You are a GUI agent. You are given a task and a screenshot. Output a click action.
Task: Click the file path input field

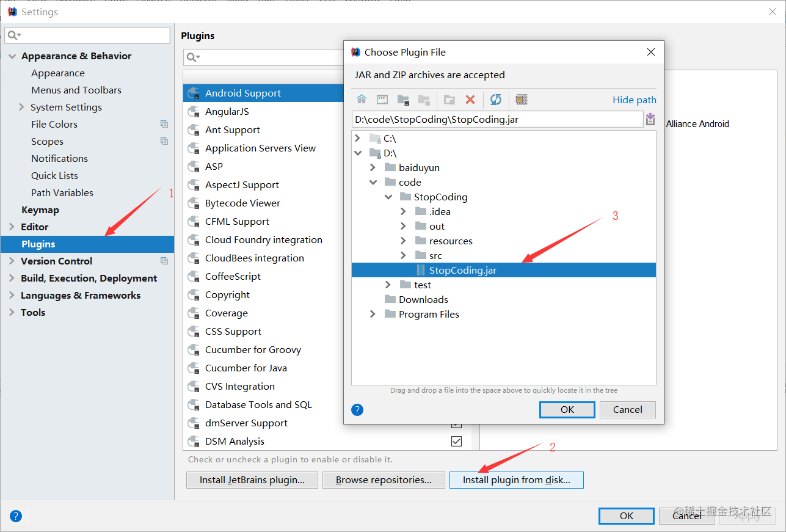point(497,119)
